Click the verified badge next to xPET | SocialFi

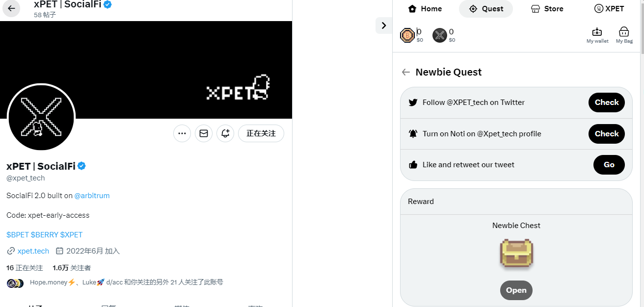[x=81, y=166]
